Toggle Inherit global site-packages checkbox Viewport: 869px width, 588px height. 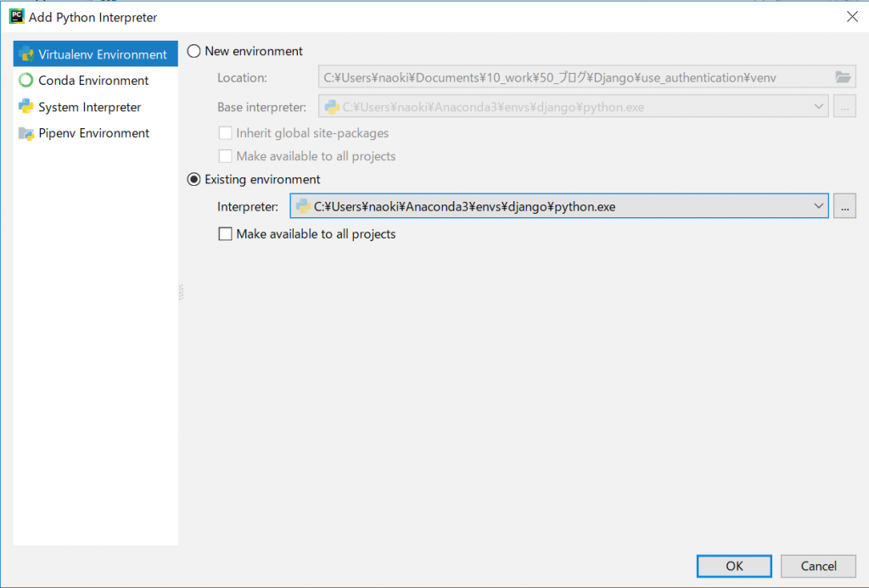pyautogui.click(x=226, y=133)
